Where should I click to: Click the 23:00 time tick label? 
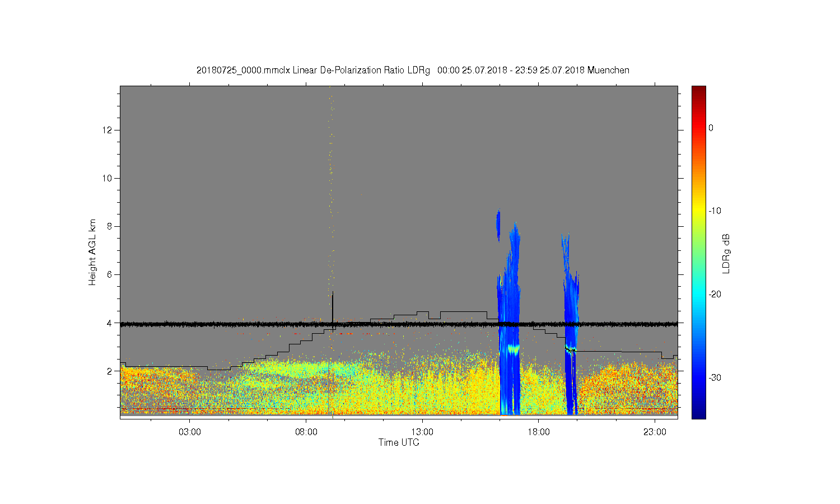[x=655, y=432]
